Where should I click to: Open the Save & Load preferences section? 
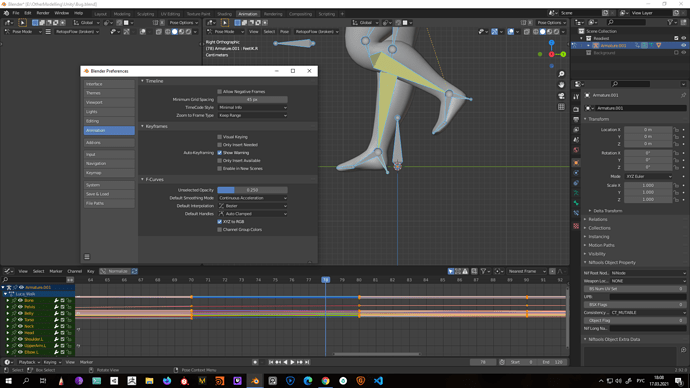(x=109, y=194)
